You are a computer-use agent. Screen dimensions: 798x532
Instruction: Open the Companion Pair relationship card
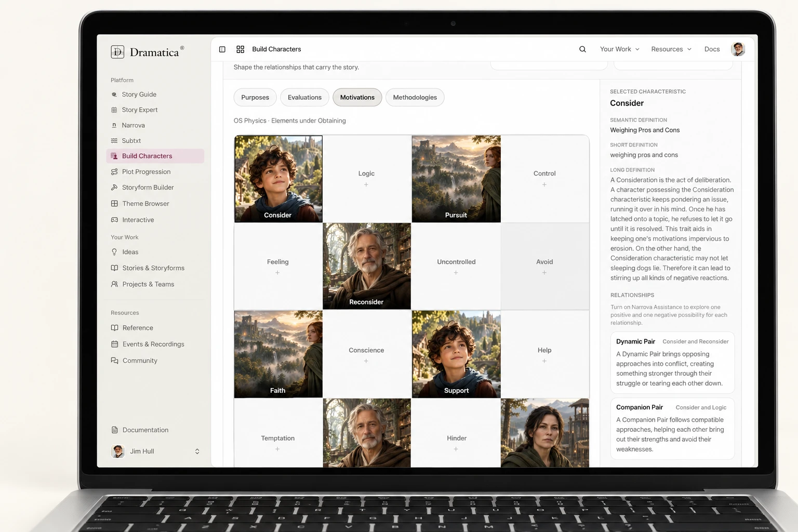click(x=672, y=429)
